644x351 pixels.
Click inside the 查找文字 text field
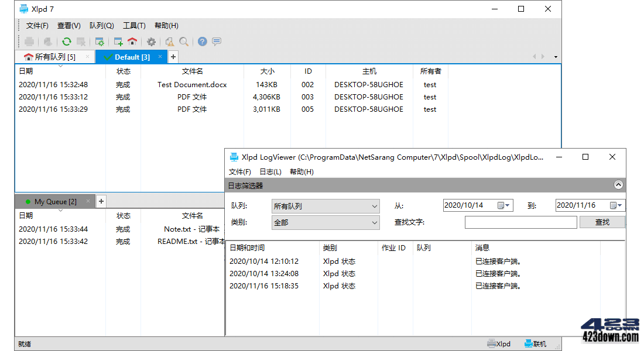coord(520,222)
